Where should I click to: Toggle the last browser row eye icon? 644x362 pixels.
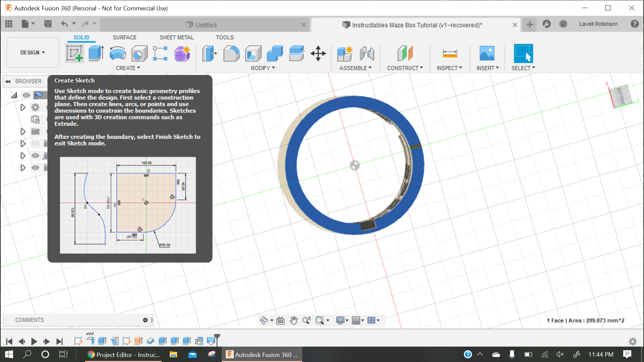[35, 168]
